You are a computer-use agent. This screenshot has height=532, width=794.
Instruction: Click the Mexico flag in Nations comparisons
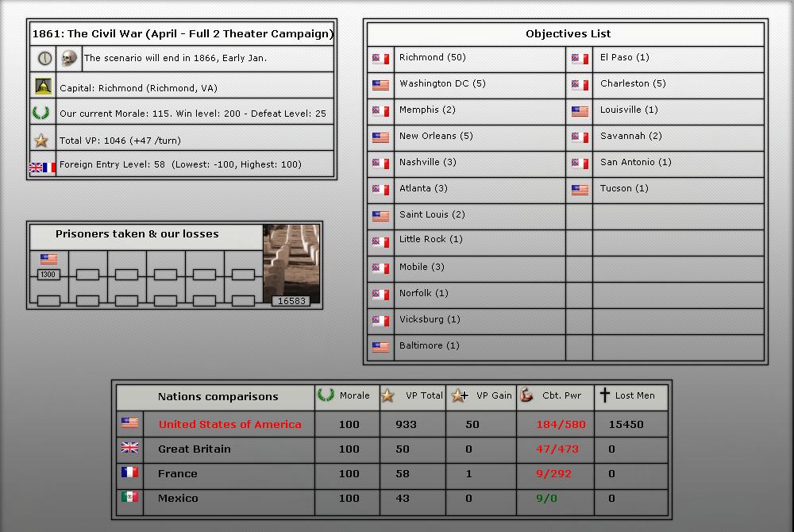(129, 498)
